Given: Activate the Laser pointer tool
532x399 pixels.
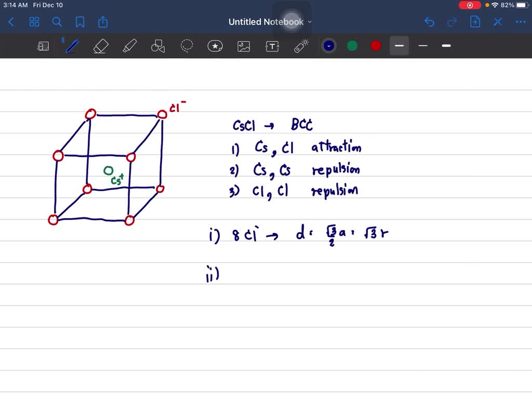Looking at the screenshot, I should tap(301, 46).
